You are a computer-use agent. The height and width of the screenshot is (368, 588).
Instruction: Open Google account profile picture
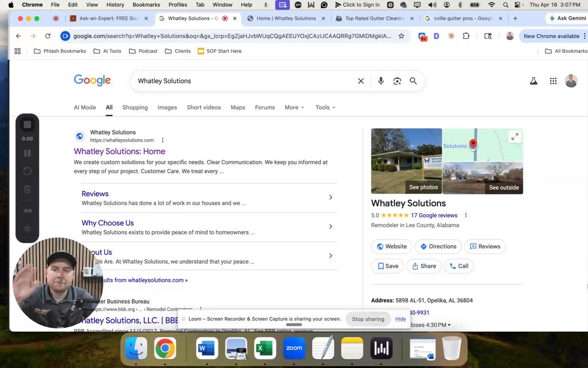(571, 81)
